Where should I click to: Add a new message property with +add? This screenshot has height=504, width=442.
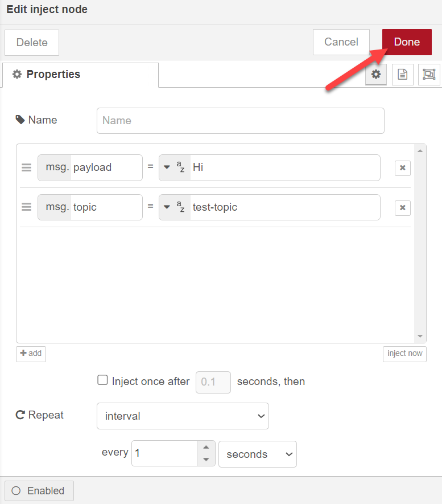[31, 354]
